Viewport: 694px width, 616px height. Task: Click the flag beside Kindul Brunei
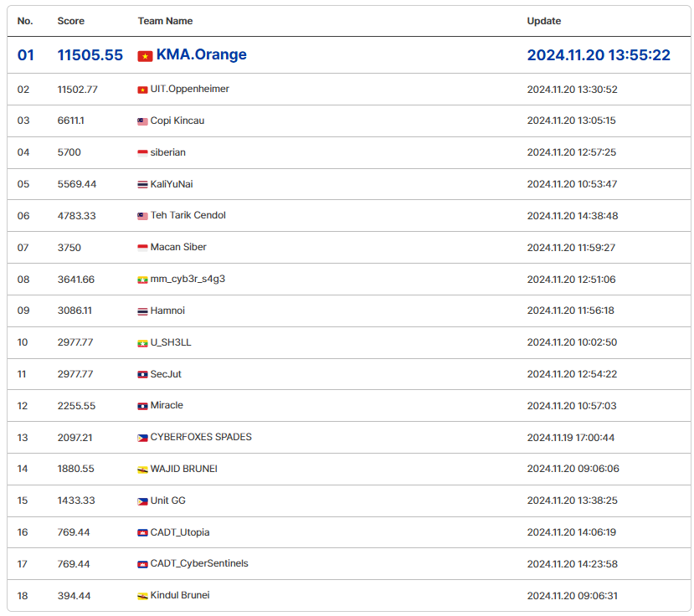coord(142,597)
